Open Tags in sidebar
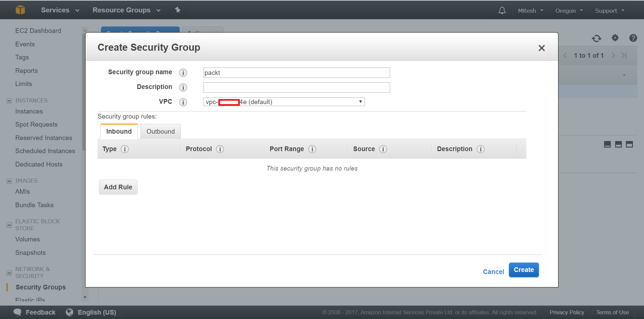The image size is (644, 319). tap(22, 57)
